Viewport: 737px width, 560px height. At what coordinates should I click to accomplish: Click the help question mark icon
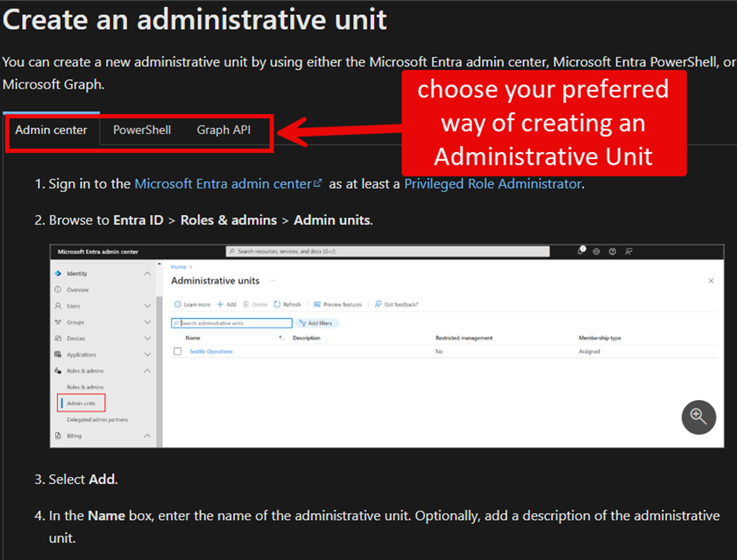612,252
